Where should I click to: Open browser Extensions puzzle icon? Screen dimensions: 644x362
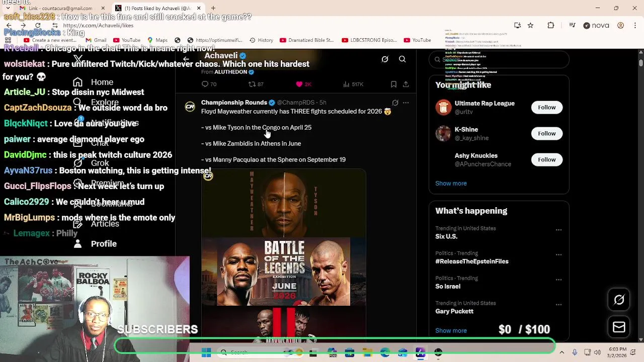pyautogui.click(x=551, y=25)
